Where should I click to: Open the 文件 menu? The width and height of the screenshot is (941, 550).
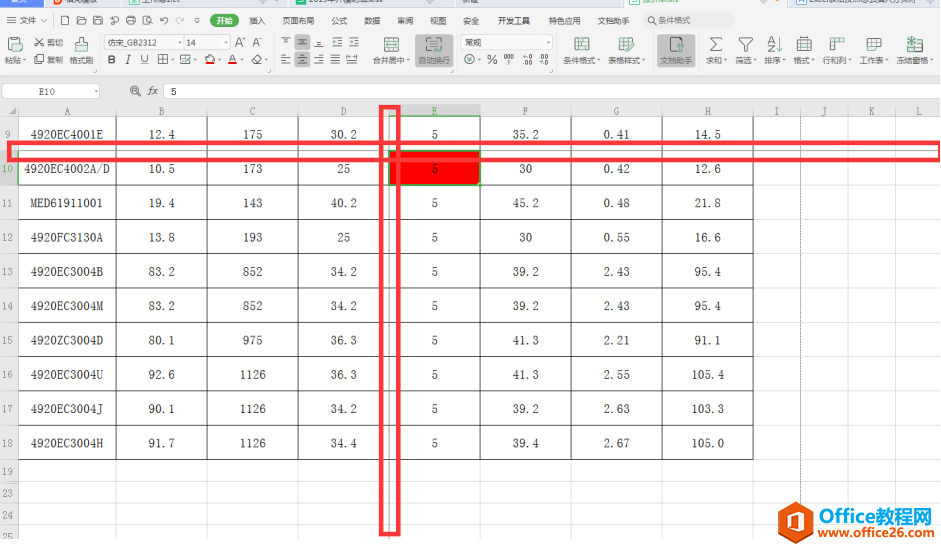(x=28, y=20)
